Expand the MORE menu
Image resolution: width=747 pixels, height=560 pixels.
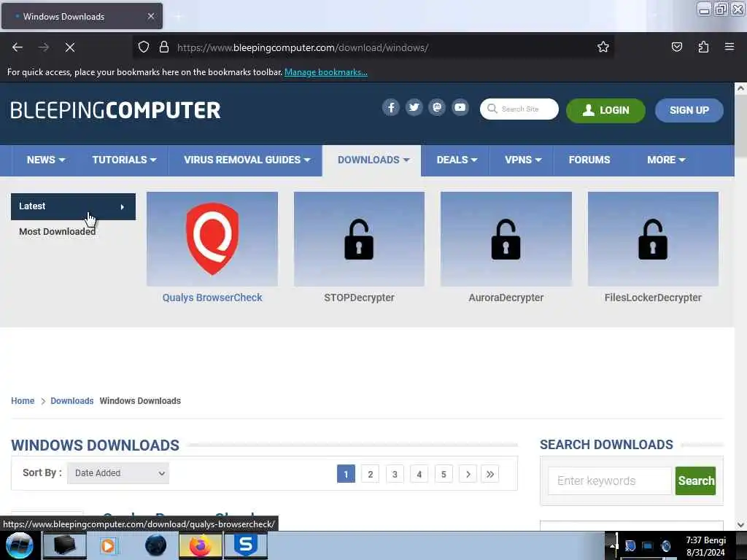[x=665, y=160]
